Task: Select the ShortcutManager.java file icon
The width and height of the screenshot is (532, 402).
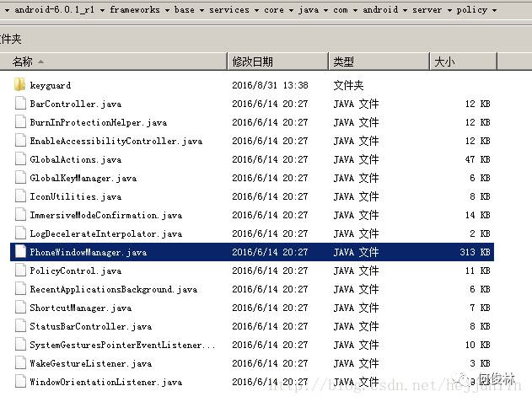Action: pyautogui.click(x=20, y=307)
